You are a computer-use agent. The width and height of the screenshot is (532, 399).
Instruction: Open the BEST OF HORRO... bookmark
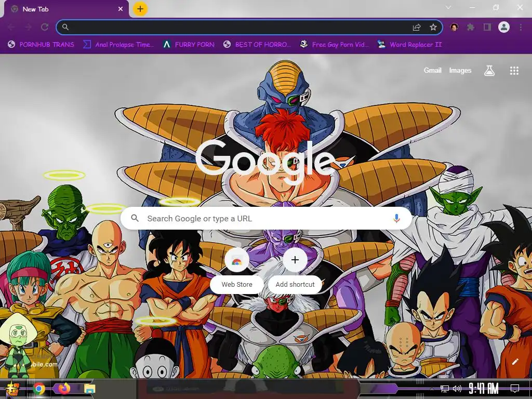(x=257, y=45)
